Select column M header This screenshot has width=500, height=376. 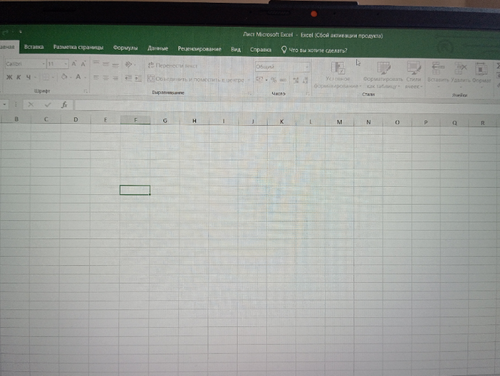[339, 122]
